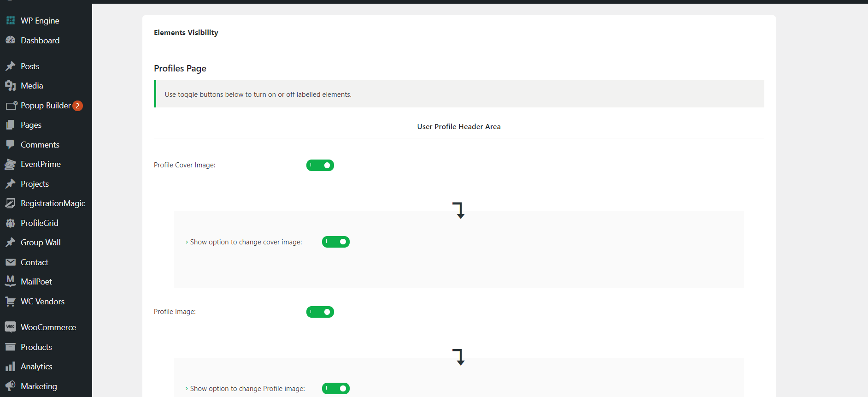
Task: Go to the Group Wall menu
Action: click(x=41, y=243)
